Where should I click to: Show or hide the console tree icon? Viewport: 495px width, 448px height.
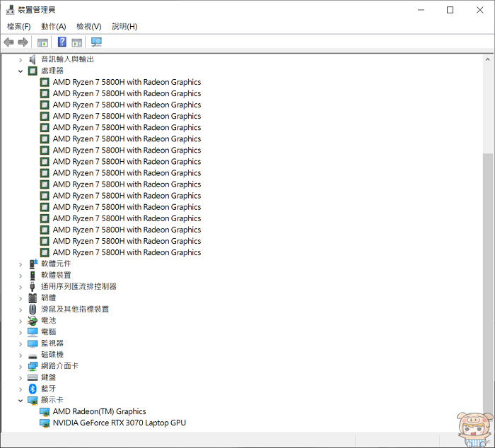click(x=42, y=42)
